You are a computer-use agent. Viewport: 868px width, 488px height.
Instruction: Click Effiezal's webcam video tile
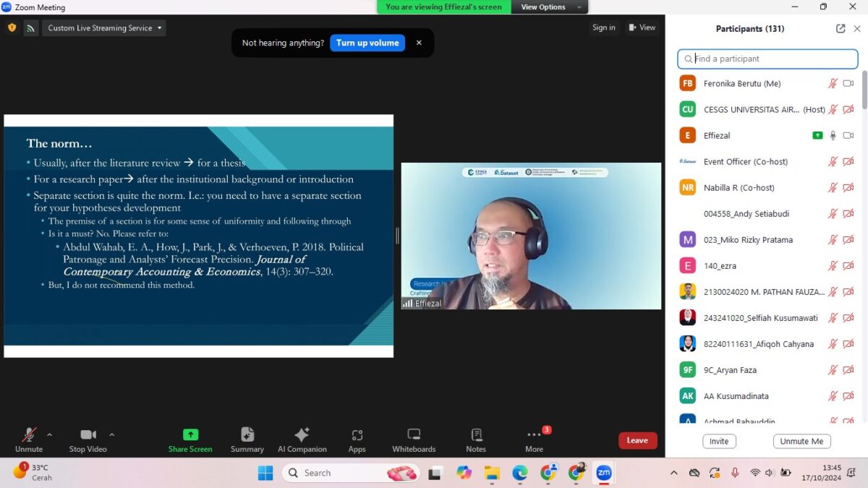click(531, 236)
